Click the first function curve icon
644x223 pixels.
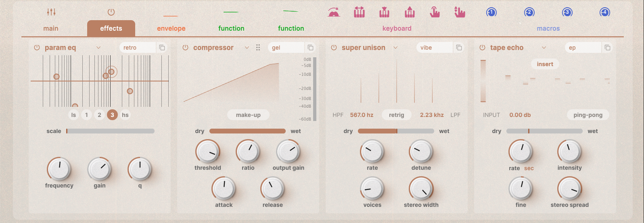[x=231, y=12]
